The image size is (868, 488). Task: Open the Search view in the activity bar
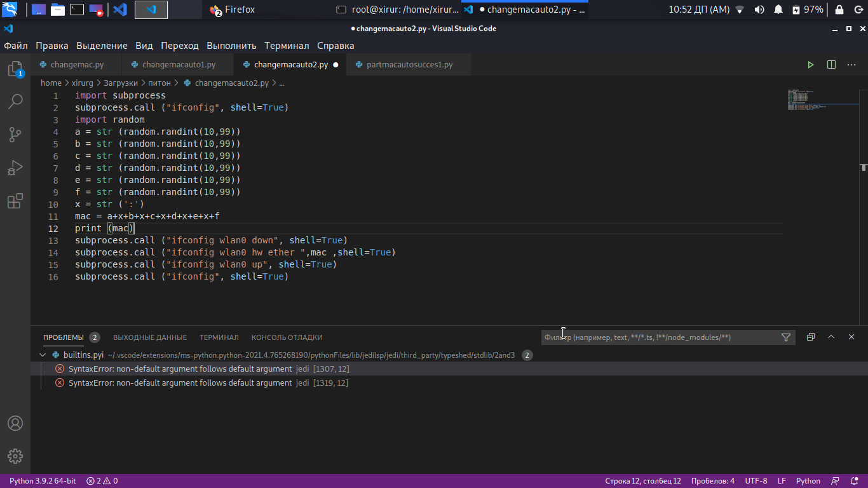click(15, 102)
